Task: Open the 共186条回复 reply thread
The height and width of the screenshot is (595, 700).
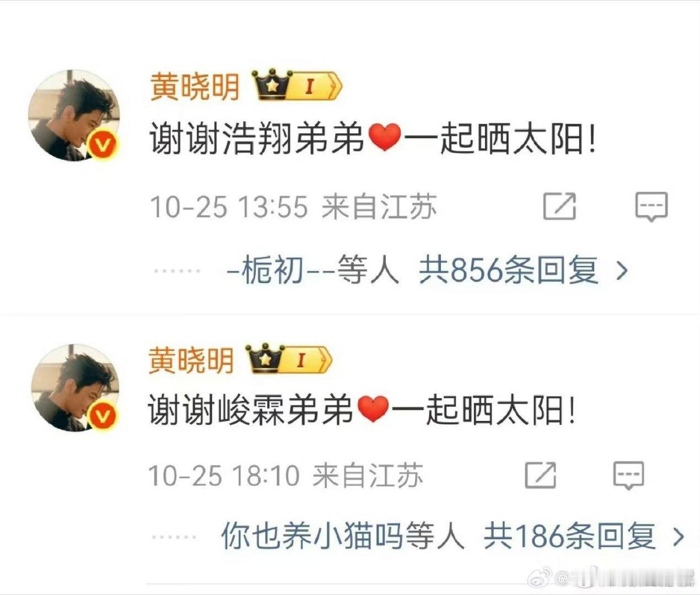Action: [x=570, y=536]
